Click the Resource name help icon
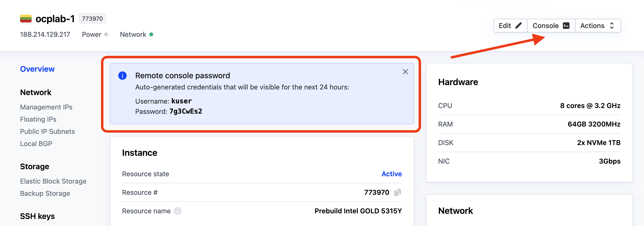Image resolution: width=644 pixels, height=226 pixels. (x=178, y=211)
